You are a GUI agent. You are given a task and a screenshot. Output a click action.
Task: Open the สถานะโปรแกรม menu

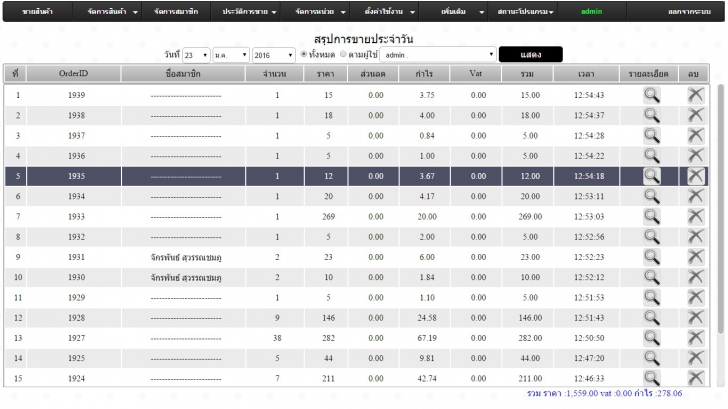[x=523, y=12]
